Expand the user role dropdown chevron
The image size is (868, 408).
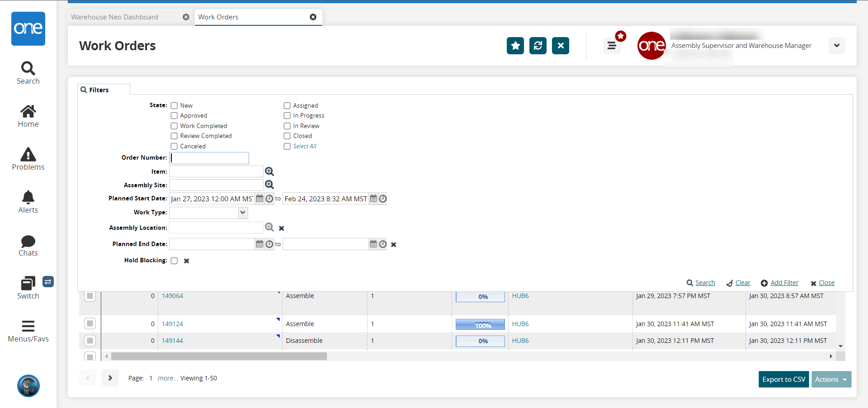(x=836, y=46)
